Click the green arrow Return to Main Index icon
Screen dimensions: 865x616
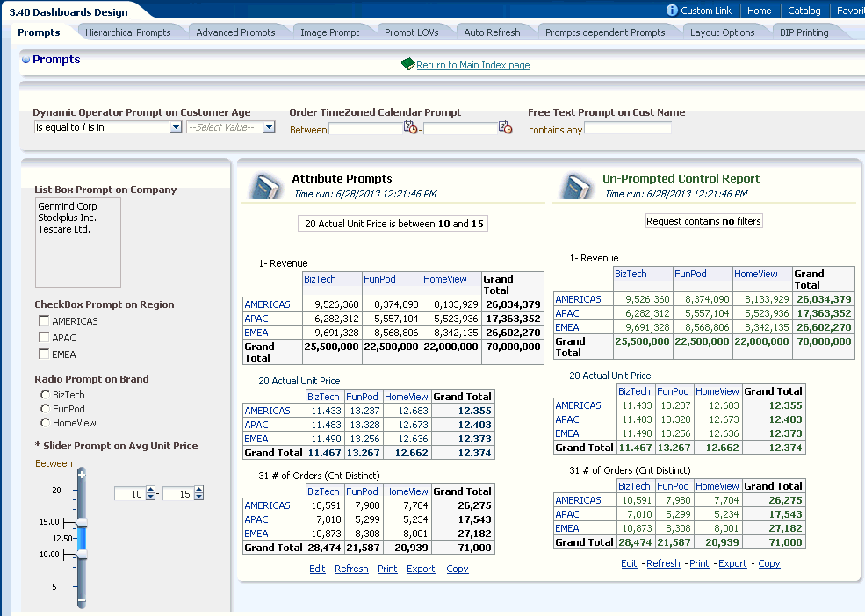407,64
